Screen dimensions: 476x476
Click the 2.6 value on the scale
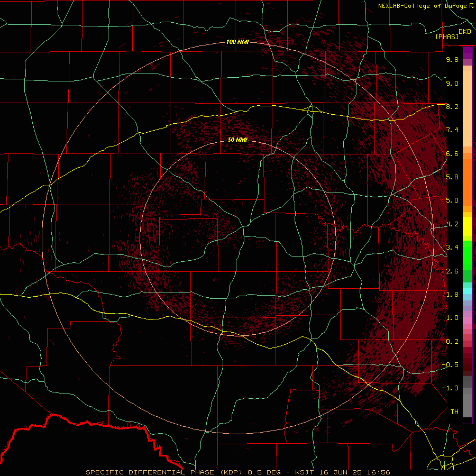[x=452, y=271]
